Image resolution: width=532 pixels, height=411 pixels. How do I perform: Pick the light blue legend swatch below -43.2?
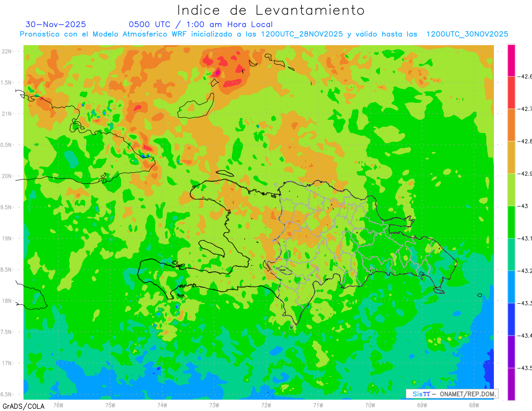click(x=511, y=287)
